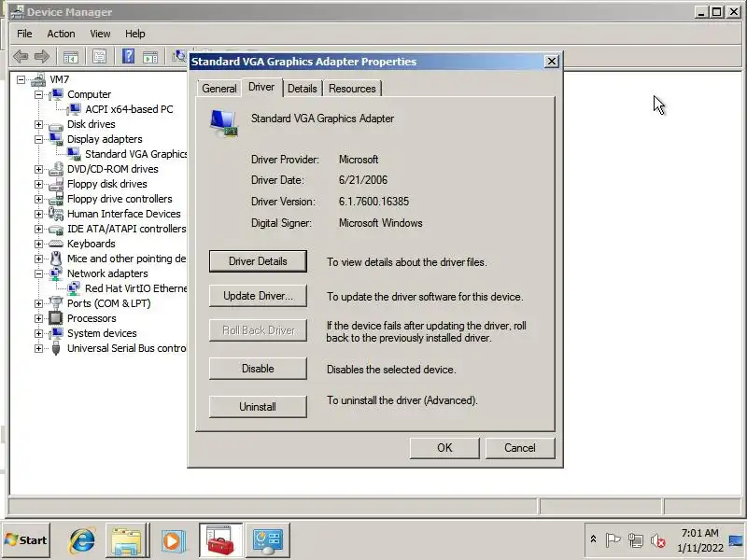Click the red toolbox taskbar icon
Viewport: 747px width, 560px height.
[220, 540]
